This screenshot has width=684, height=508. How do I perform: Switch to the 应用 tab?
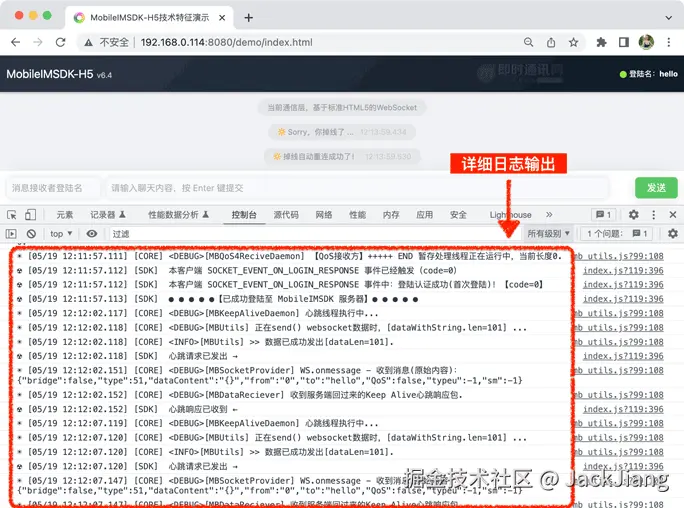(424, 215)
